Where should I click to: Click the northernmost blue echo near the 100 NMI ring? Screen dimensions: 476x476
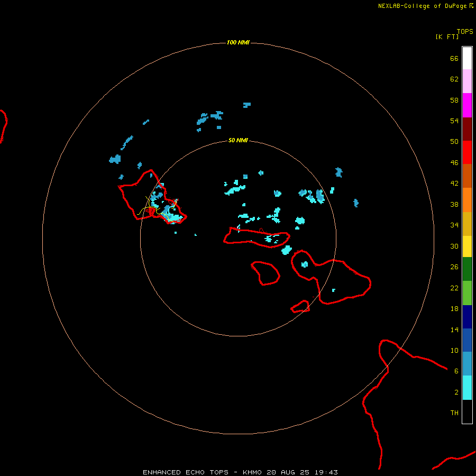[247, 105]
